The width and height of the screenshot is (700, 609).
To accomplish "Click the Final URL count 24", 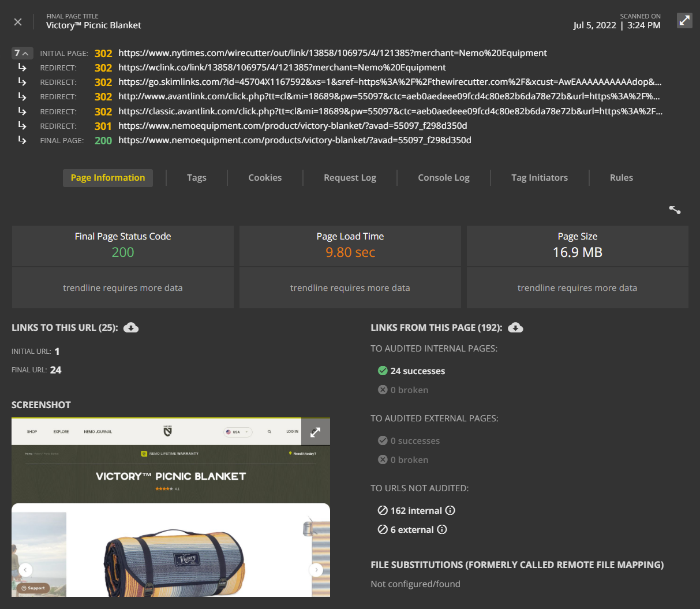I will coord(55,370).
